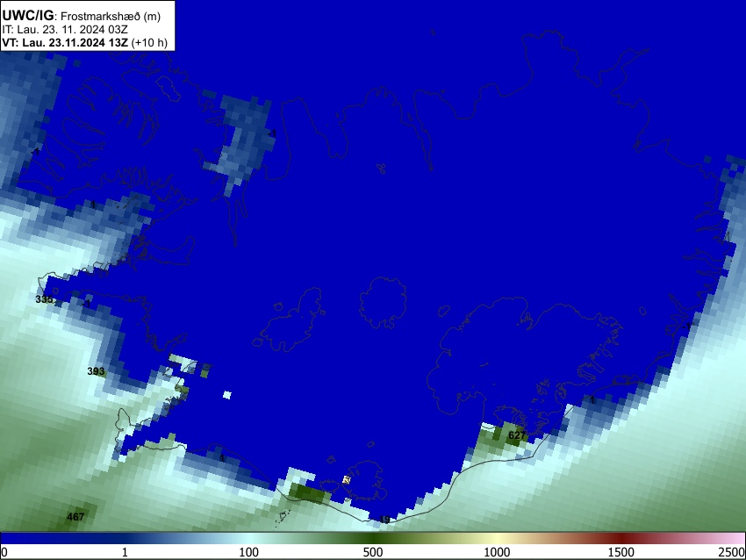Click the colour scale label '2500'
The height and width of the screenshot is (560, 746).
pyautogui.click(x=732, y=552)
